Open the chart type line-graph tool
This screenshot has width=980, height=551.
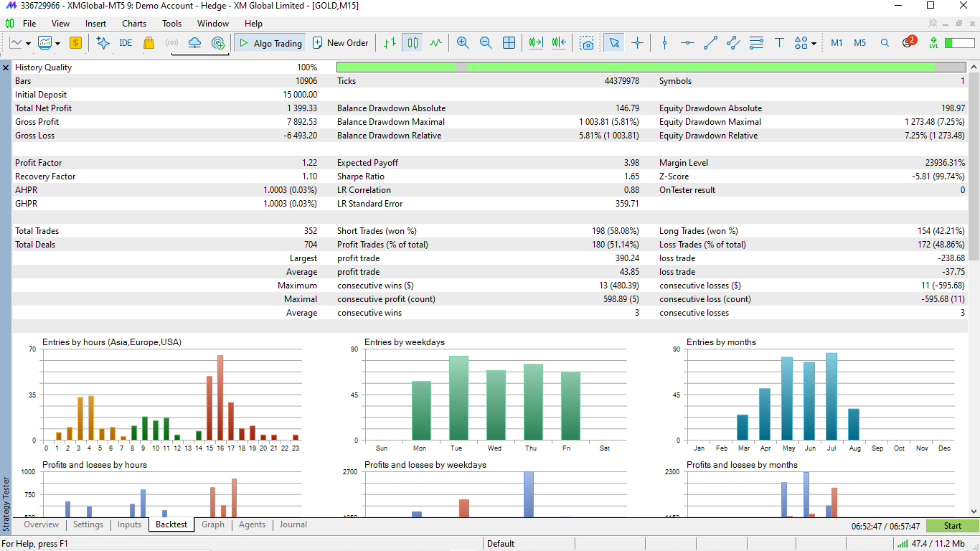point(16,43)
